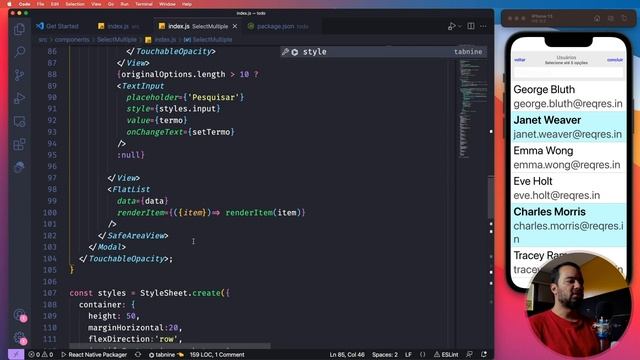Click the notifications bell in status bar
Viewport: 640px width, 360px height.
pos(484,355)
